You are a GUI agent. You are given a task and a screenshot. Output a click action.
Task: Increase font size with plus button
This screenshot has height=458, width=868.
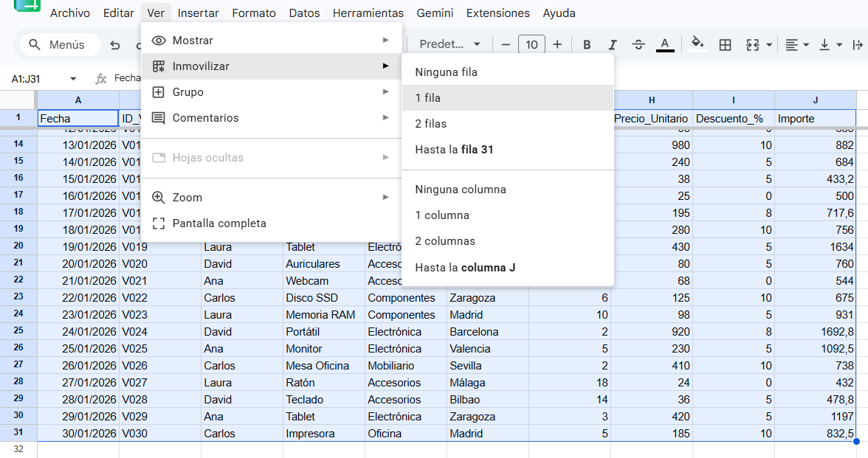pos(557,45)
